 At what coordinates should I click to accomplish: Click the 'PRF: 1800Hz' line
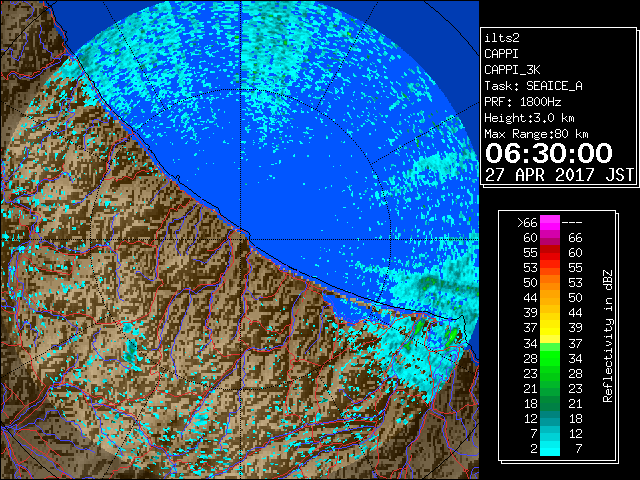(522, 102)
